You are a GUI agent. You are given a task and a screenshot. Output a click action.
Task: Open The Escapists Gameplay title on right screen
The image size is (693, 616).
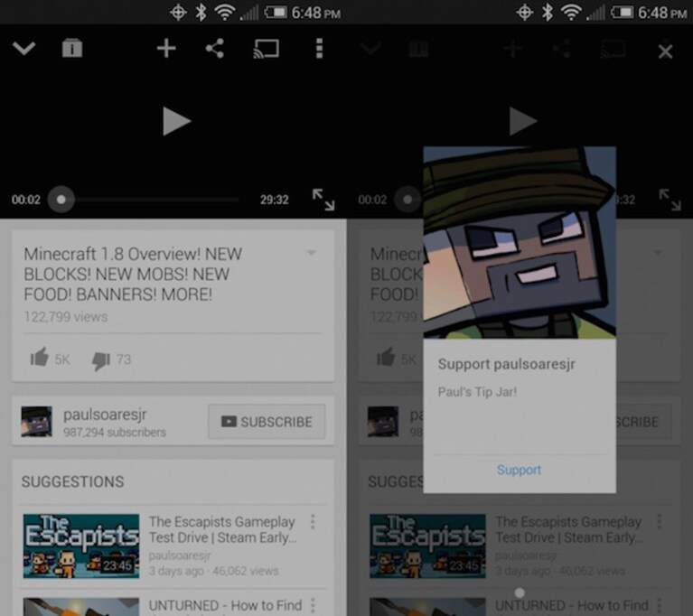(569, 529)
